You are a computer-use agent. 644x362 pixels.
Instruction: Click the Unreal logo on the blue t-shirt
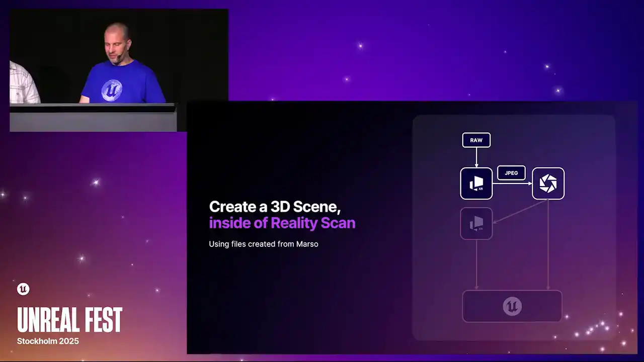point(112,90)
